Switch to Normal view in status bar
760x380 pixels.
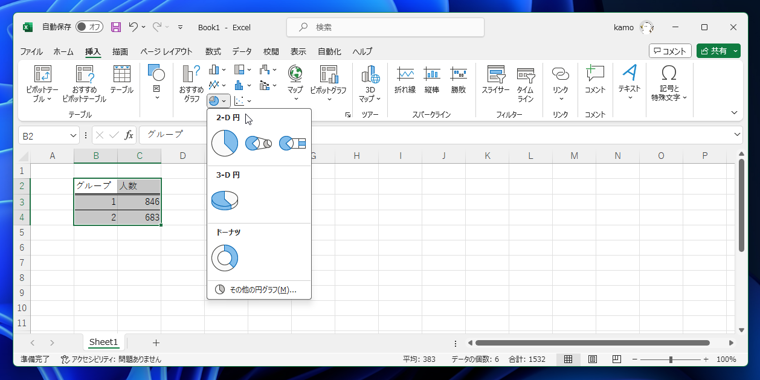pos(568,359)
